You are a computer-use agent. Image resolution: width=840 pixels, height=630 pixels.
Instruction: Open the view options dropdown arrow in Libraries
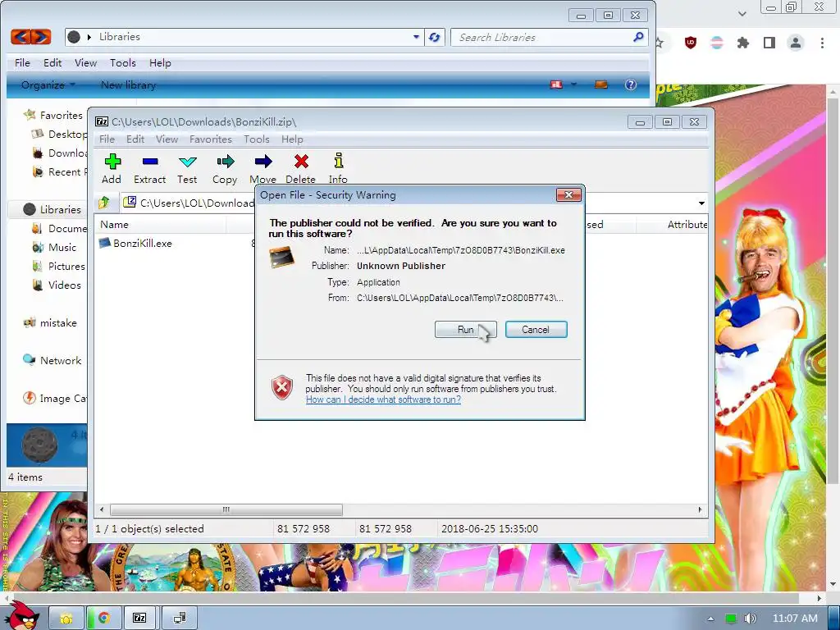(573, 84)
